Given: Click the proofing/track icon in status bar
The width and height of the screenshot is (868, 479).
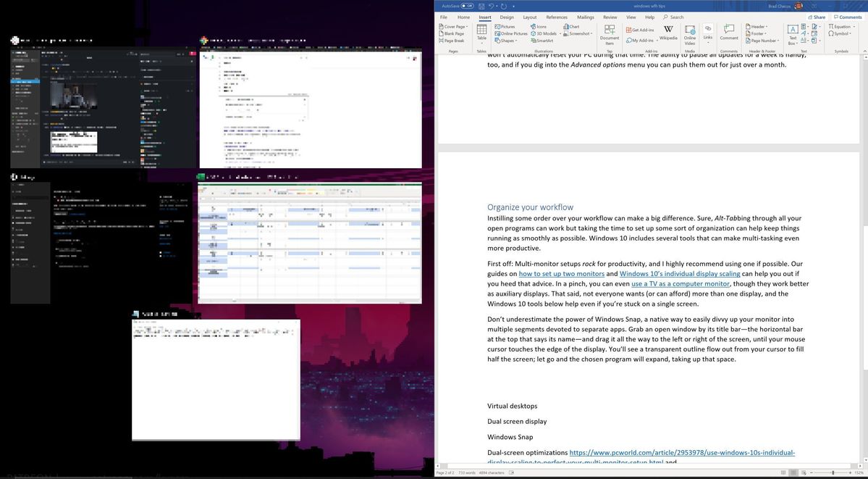Looking at the screenshot, I should [511, 473].
